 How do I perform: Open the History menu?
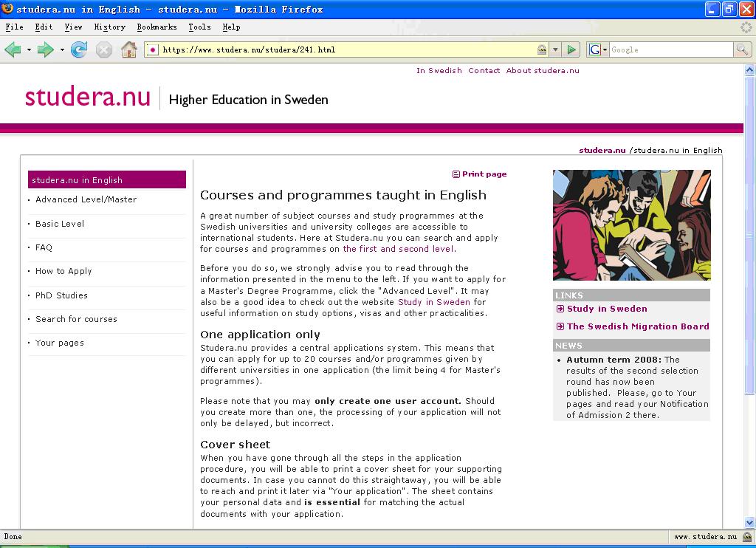[110, 27]
